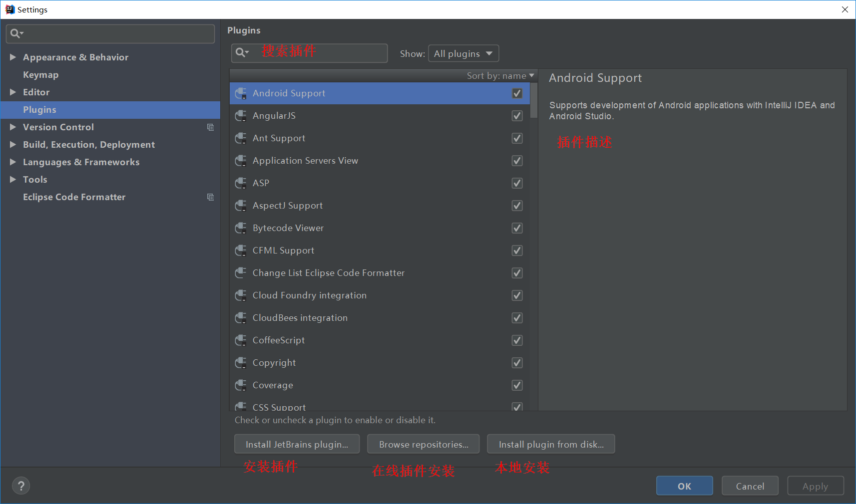The image size is (856, 504).
Task: Click the plugin search magnifier icon
Action: (x=242, y=52)
